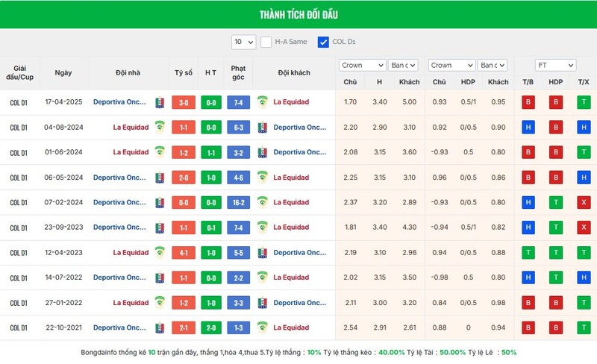Click La Equidad home crest in 04-08-2024 row
The image size is (597, 364).
159,127
